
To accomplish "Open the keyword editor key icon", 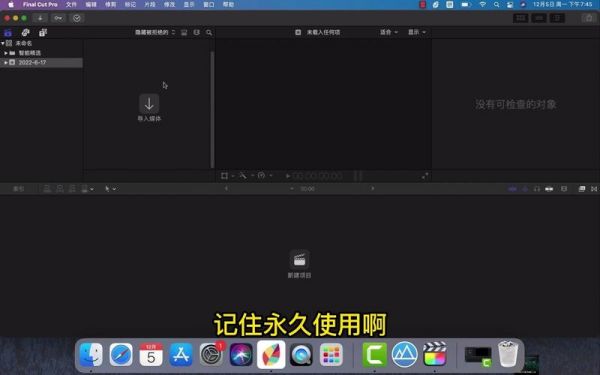I will pyautogui.click(x=58, y=18).
